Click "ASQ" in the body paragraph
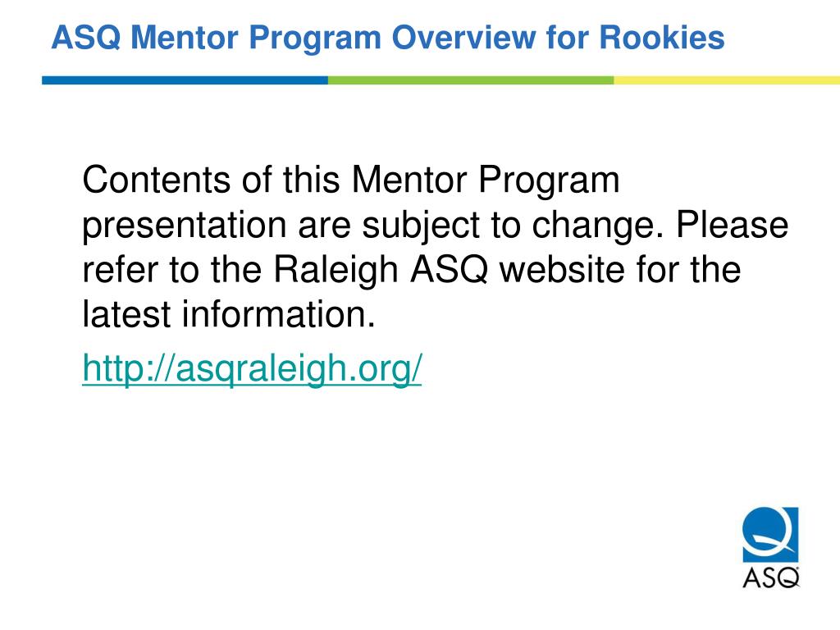 [449, 269]
